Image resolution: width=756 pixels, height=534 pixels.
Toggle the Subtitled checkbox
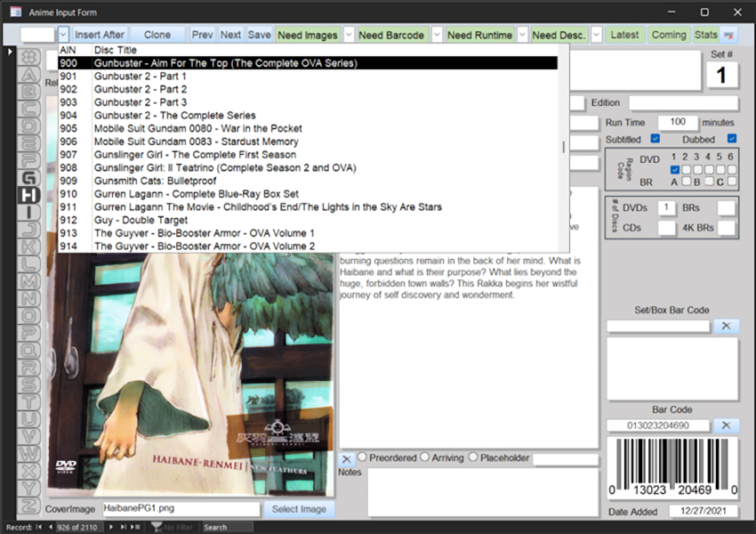[655, 139]
